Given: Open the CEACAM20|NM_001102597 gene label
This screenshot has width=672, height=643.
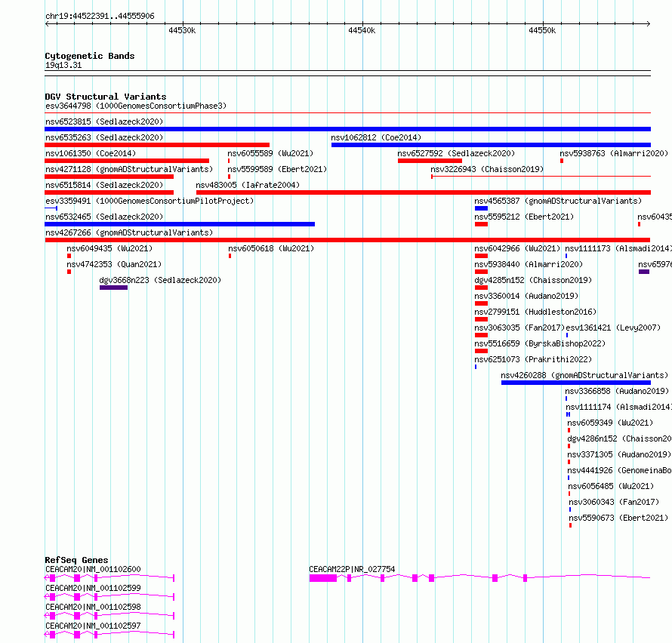Looking at the screenshot, I should (x=93, y=626).
